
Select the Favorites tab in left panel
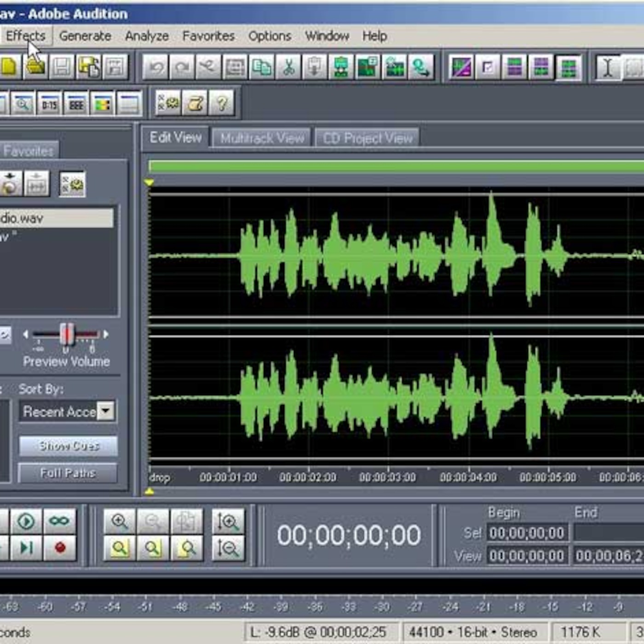(x=28, y=151)
